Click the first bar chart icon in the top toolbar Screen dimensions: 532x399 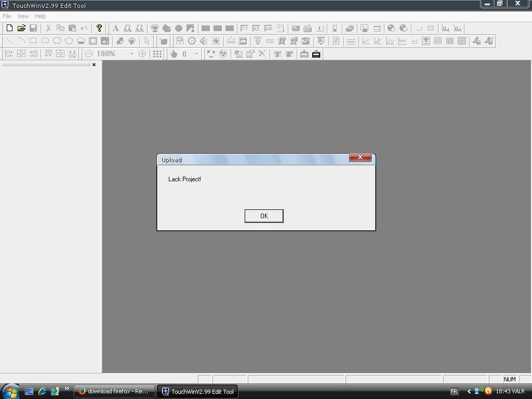(x=445, y=28)
